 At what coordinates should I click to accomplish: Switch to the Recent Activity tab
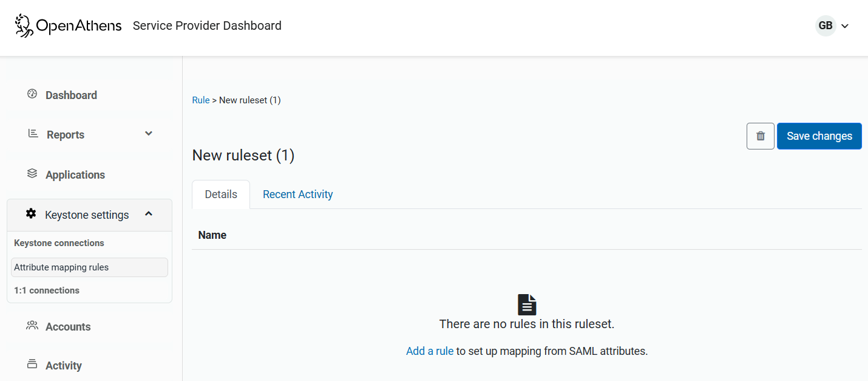(297, 194)
